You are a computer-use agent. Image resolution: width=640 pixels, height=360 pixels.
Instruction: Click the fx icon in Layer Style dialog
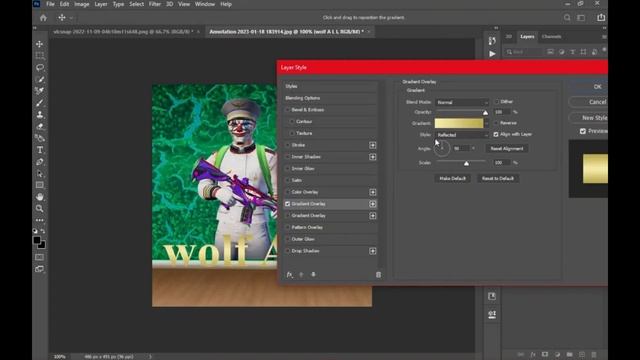coord(289,275)
